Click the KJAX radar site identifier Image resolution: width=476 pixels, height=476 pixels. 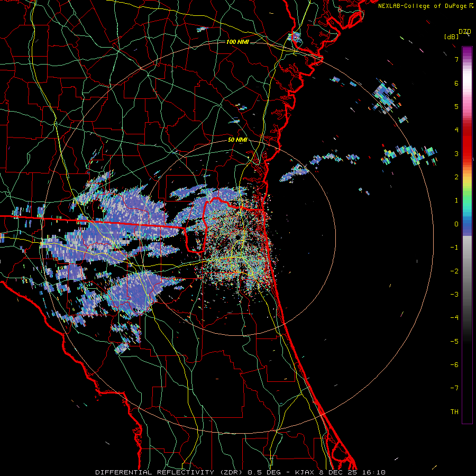pos(305,472)
